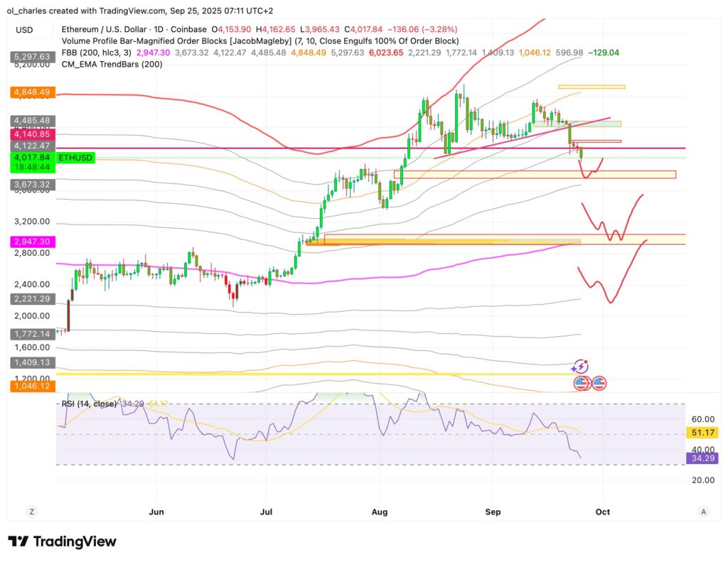Click the purple 34.29 RSI value badge
The height and width of the screenshot is (562, 728).
tap(702, 458)
